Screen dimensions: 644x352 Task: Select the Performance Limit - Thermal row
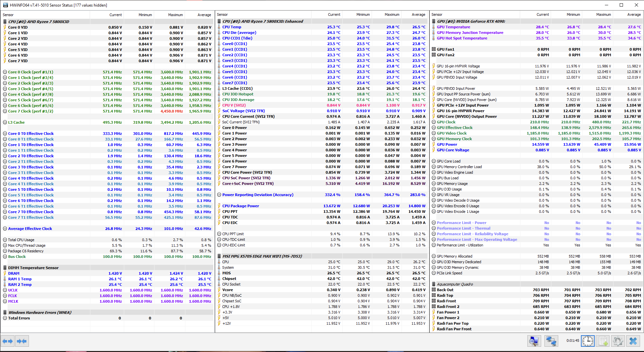pyautogui.click(x=537, y=228)
